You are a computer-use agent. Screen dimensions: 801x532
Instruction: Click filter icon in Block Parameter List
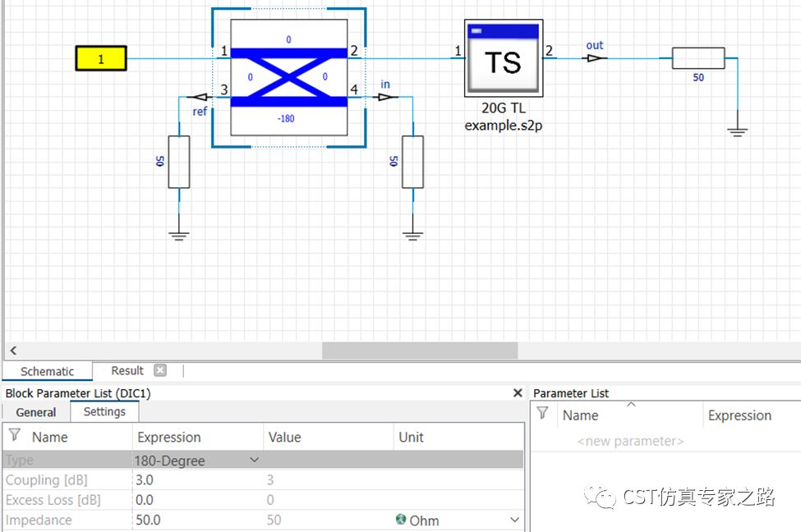pos(15,435)
